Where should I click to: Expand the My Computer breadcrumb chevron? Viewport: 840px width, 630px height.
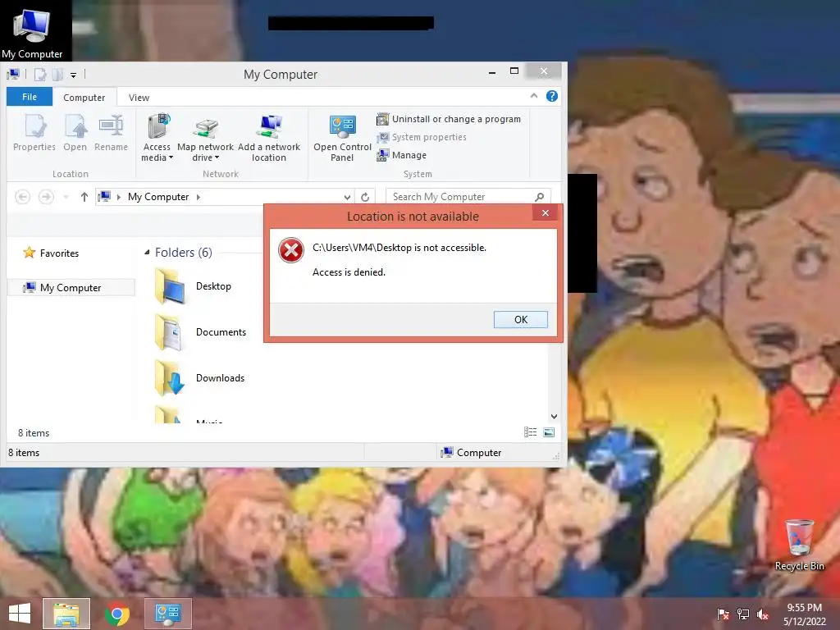[199, 197]
